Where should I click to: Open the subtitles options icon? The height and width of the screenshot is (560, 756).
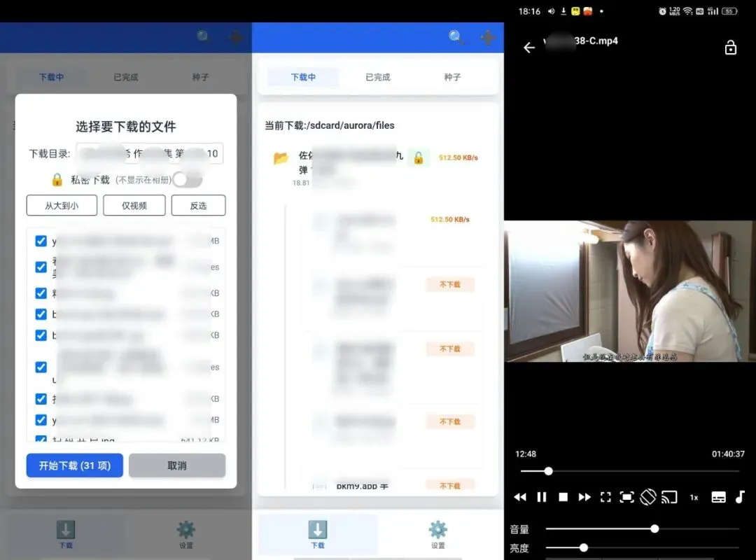point(718,497)
